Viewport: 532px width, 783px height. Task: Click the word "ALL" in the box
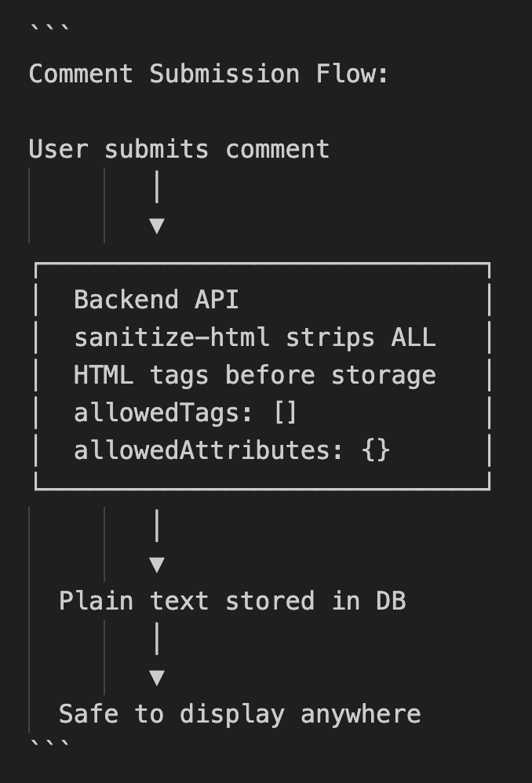(413, 337)
